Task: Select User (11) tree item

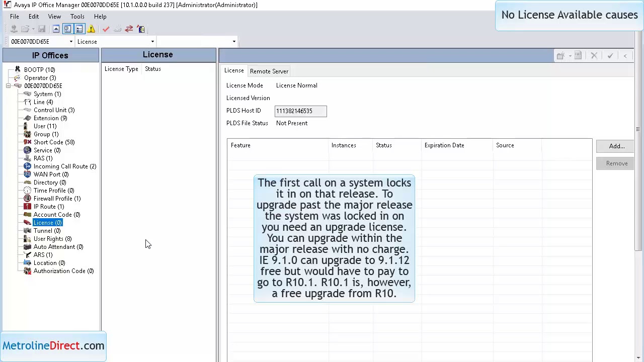Action: 45,126
